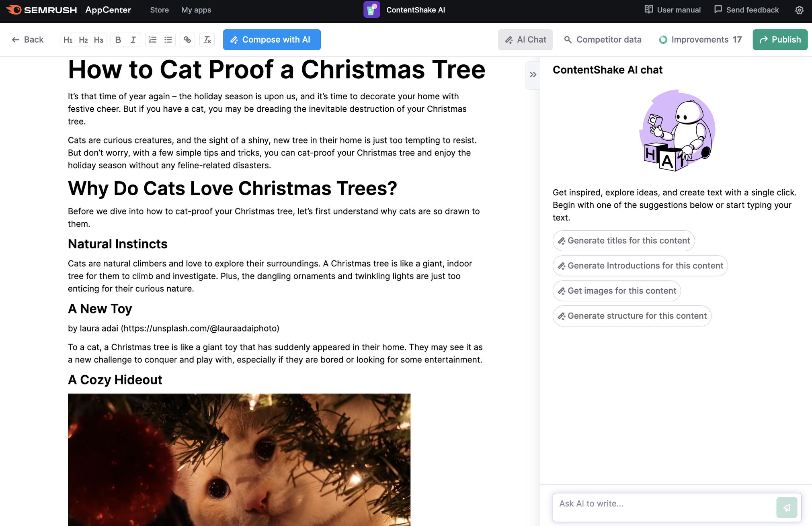Click Generate titles for this content
This screenshot has width=812, height=526.
(623, 240)
